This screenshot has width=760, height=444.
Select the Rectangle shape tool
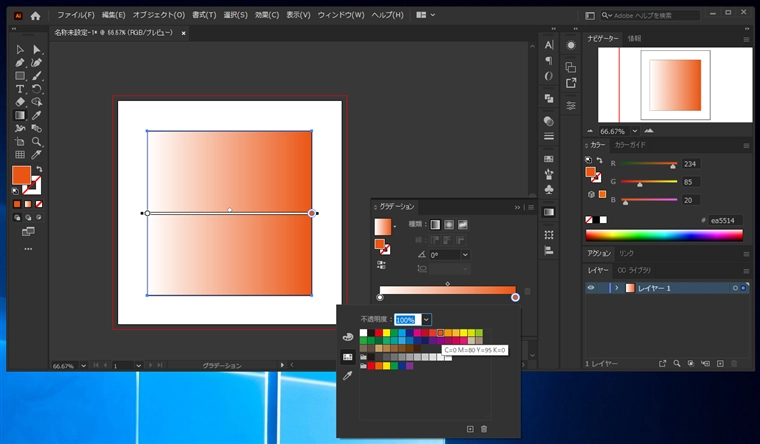click(19, 76)
